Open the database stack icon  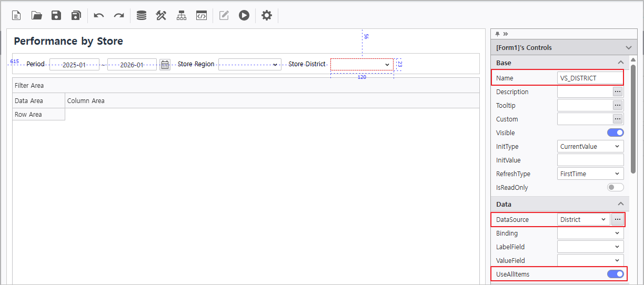141,15
